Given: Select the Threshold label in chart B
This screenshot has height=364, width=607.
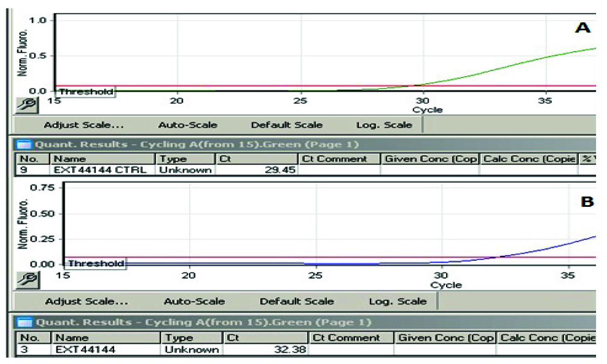Looking at the screenshot, I should pos(96,264).
